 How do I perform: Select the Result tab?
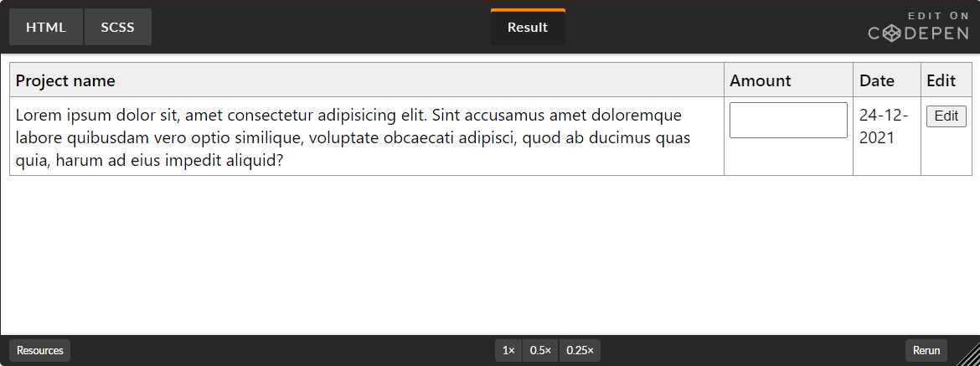[528, 27]
